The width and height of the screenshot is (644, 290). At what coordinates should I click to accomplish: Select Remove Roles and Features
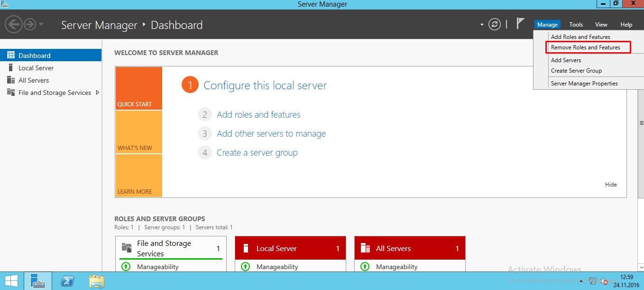[585, 47]
